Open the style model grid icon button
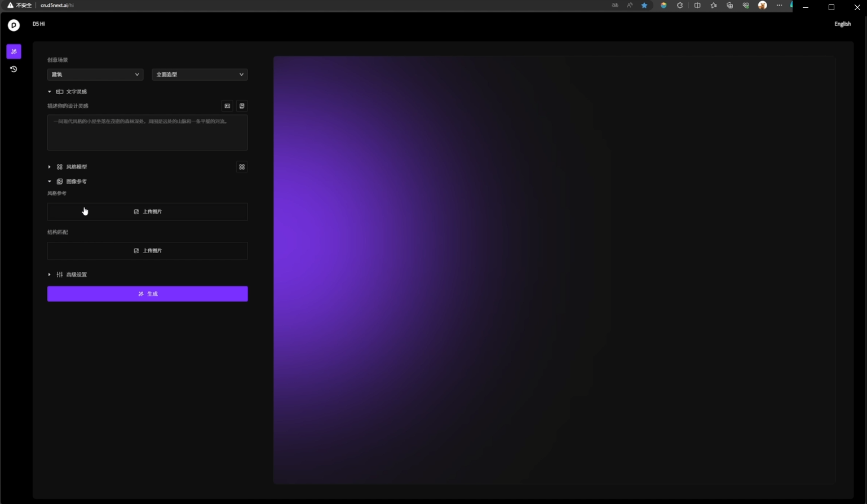This screenshot has height=504, width=867. pyautogui.click(x=242, y=167)
